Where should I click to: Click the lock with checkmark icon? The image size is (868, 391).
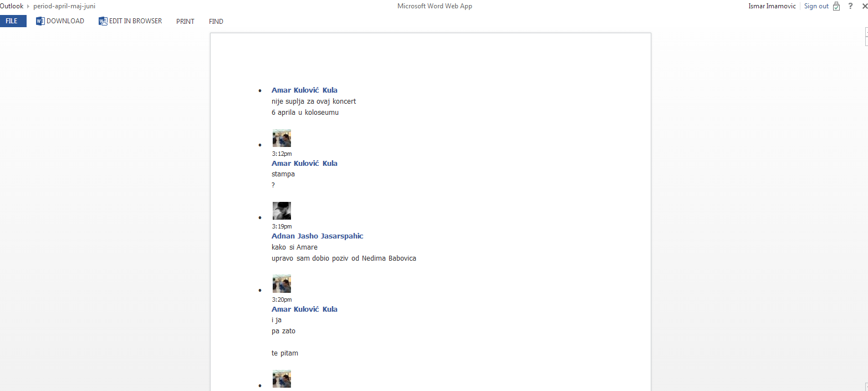(836, 6)
